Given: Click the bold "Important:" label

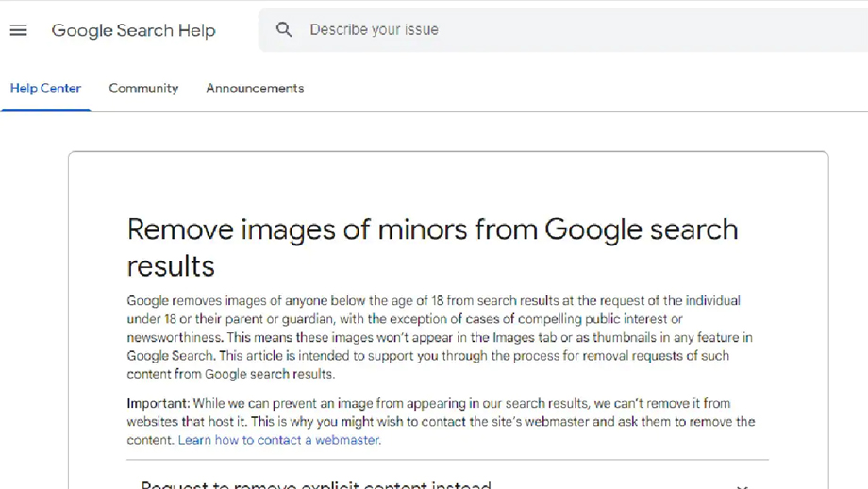Looking at the screenshot, I should tap(159, 404).
